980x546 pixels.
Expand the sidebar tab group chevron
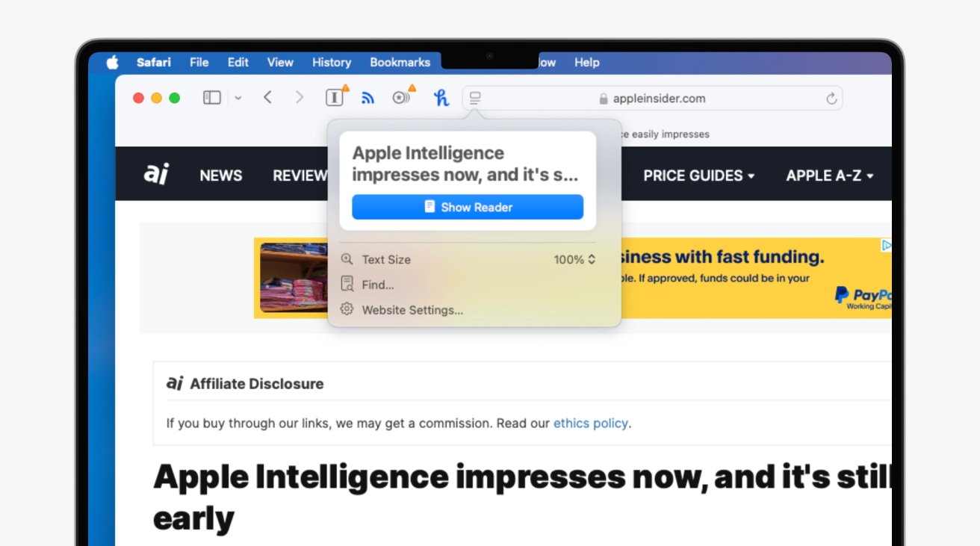pyautogui.click(x=238, y=98)
